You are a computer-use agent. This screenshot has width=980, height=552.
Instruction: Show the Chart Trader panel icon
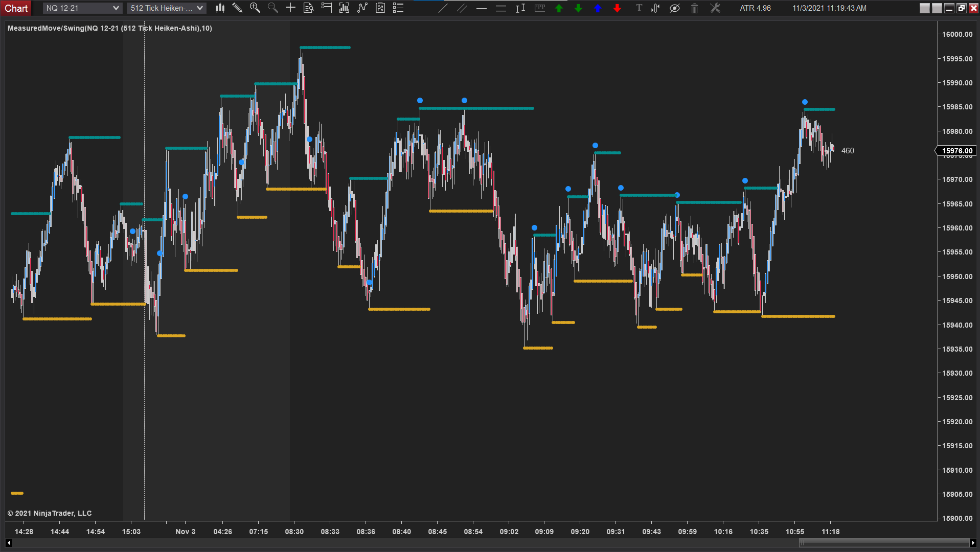(x=326, y=8)
